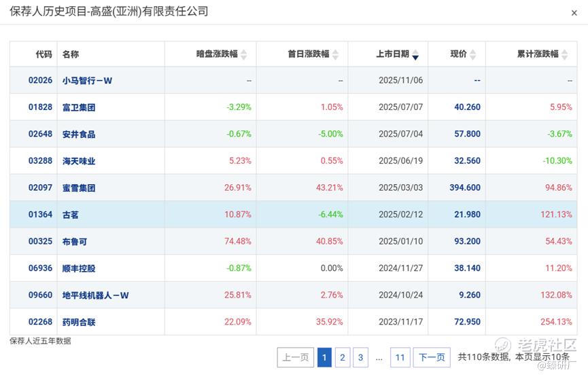
Task: Select the 代码 column header
Action: (x=44, y=54)
